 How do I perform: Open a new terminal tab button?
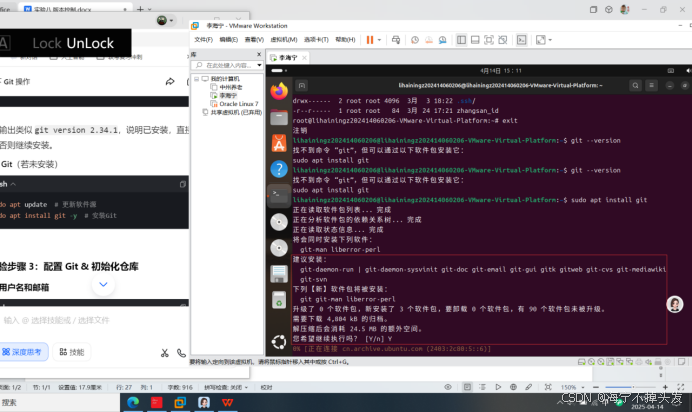[302, 86]
